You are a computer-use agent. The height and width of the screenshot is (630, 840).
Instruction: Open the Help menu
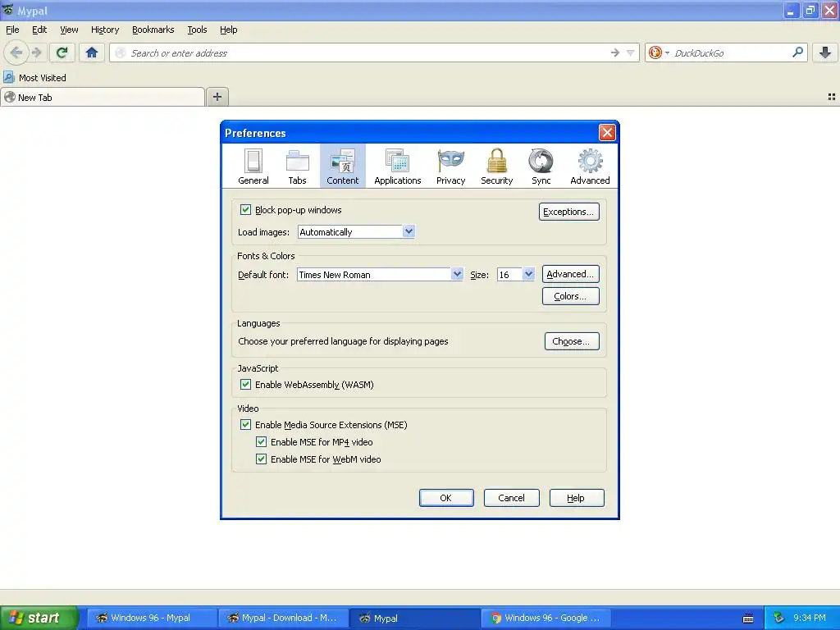point(228,30)
